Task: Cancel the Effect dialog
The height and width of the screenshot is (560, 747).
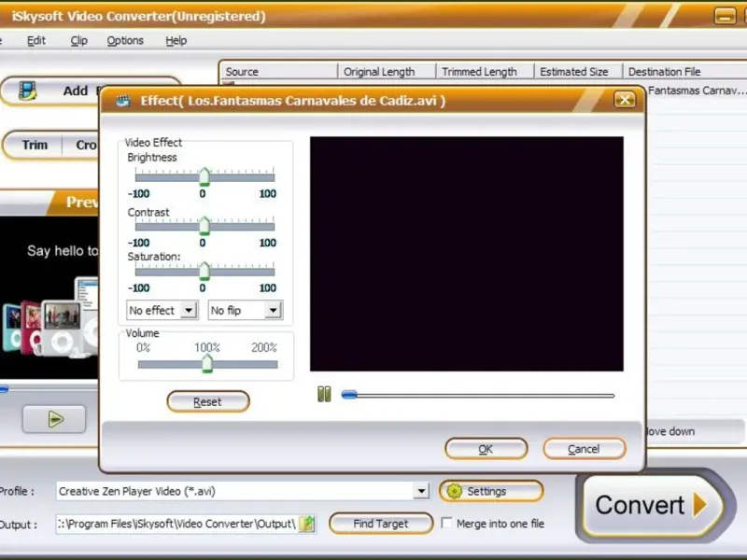Action: pyautogui.click(x=585, y=449)
